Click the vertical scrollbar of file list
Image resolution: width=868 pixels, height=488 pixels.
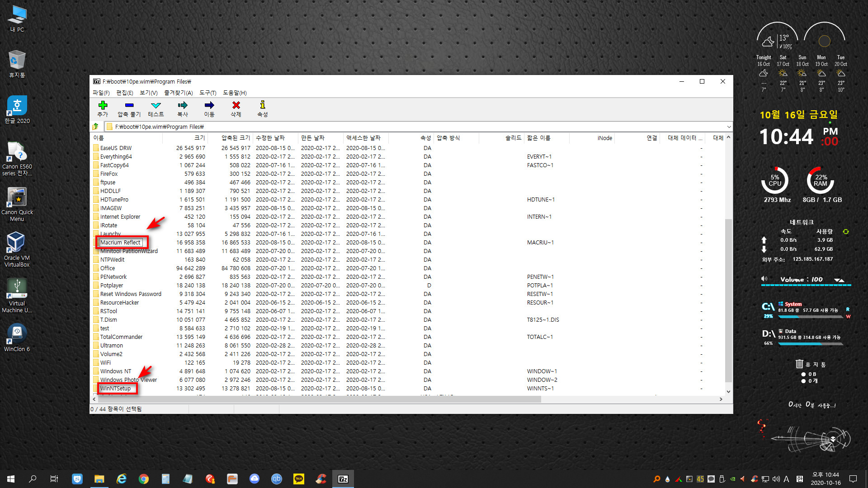pyautogui.click(x=728, y=300)
